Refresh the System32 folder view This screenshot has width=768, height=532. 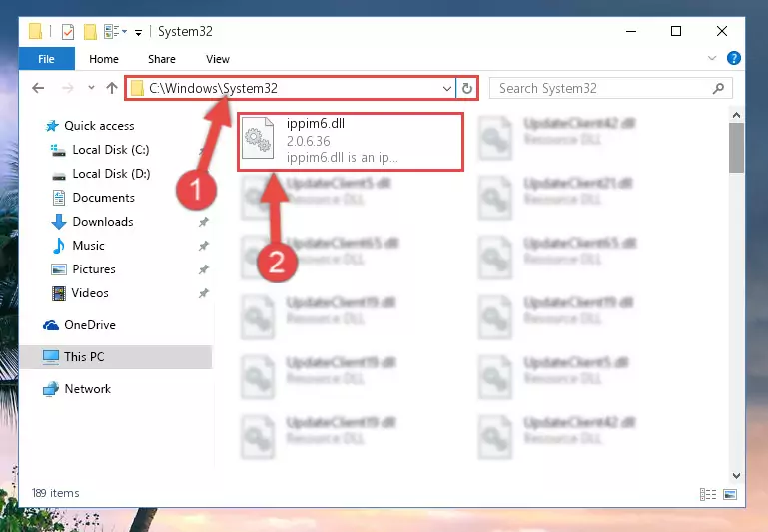coord(467,89)
